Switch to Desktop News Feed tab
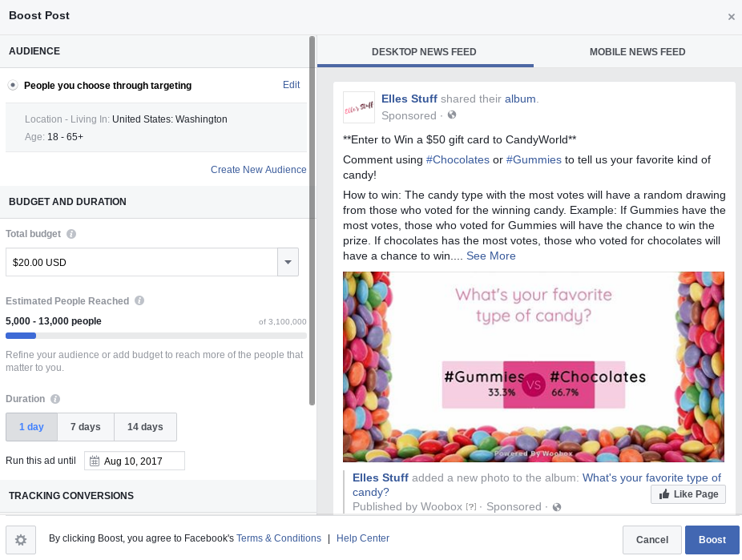 pos(424,52)
